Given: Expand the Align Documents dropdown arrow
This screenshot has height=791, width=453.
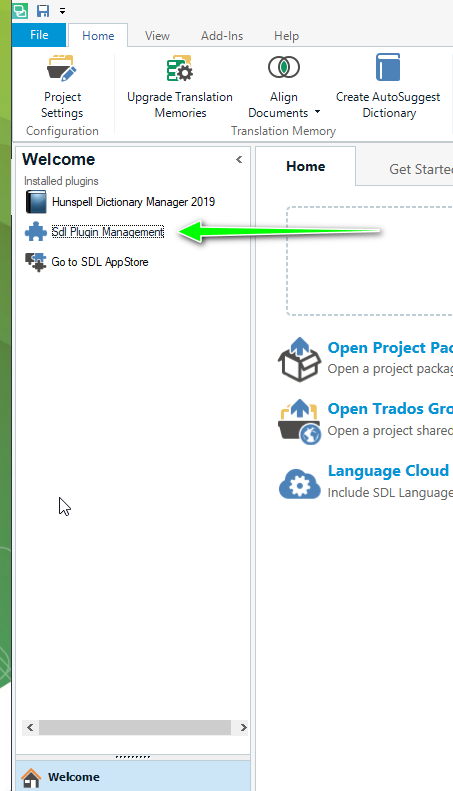Looking at the screenshot, I should tap(317, 112).
